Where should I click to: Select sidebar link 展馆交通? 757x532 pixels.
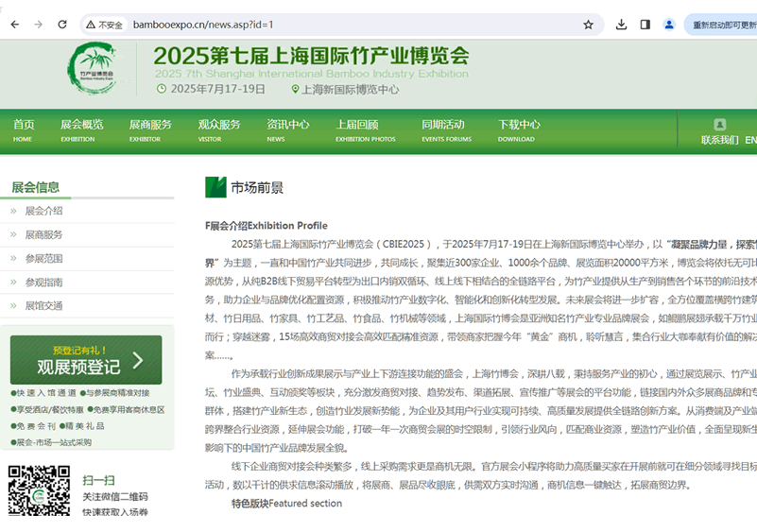pyautogui.click(x=43, y=305)
